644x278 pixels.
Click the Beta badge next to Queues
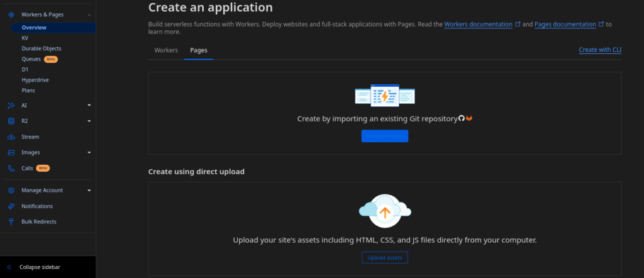coord(51,59)
